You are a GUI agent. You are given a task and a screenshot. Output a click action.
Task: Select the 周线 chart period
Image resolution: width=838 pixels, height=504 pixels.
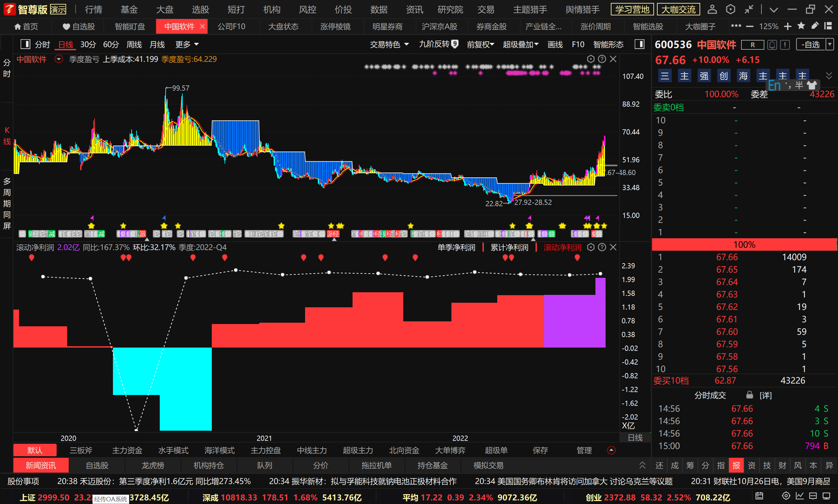pyautogui.click(x=134, y=45)
